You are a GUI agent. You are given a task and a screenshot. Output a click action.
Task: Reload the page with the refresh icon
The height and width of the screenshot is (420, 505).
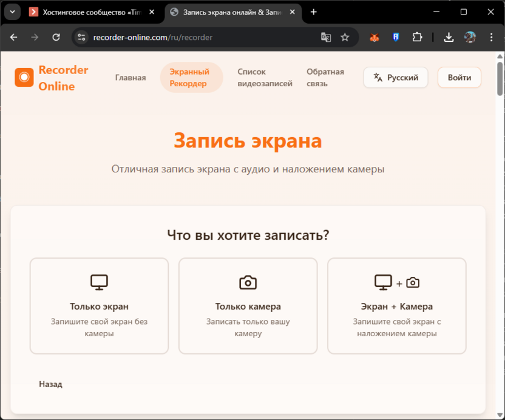56,37
